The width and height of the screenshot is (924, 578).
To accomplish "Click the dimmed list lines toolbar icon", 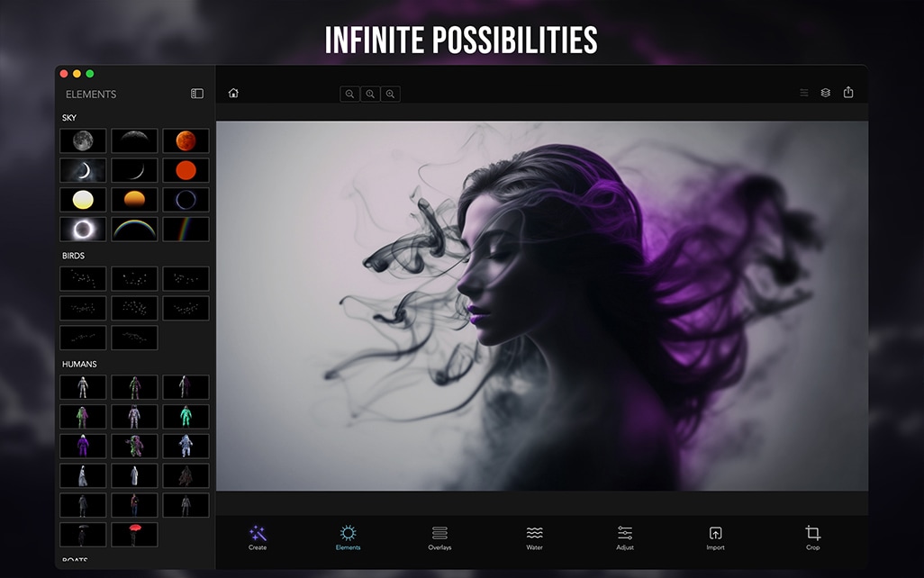I will point(804,93).
